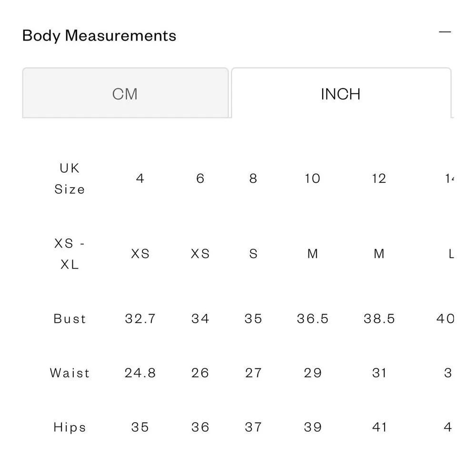Screen dimensions: 476x476
Task: Click UK size 12 column header
Action: (379, 178)
